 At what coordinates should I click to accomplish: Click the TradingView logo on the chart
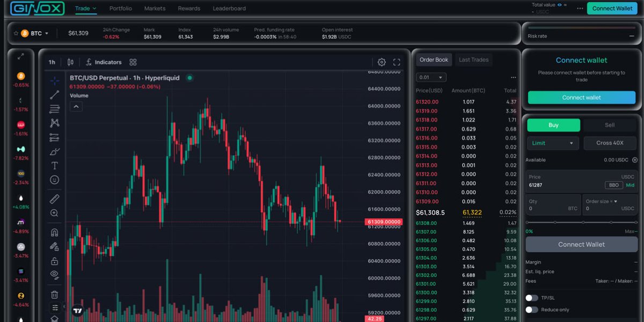pyautogui.click(x=78, y=310)
